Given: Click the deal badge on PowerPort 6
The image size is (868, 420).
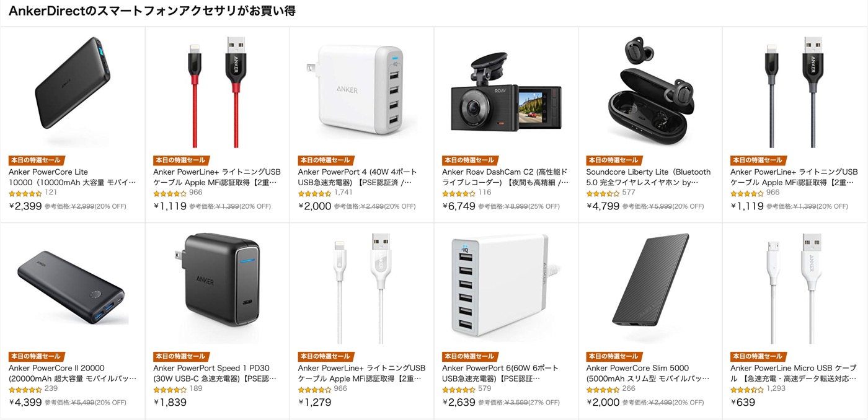Looking at the screenshot, I should [x=468, y=356].
